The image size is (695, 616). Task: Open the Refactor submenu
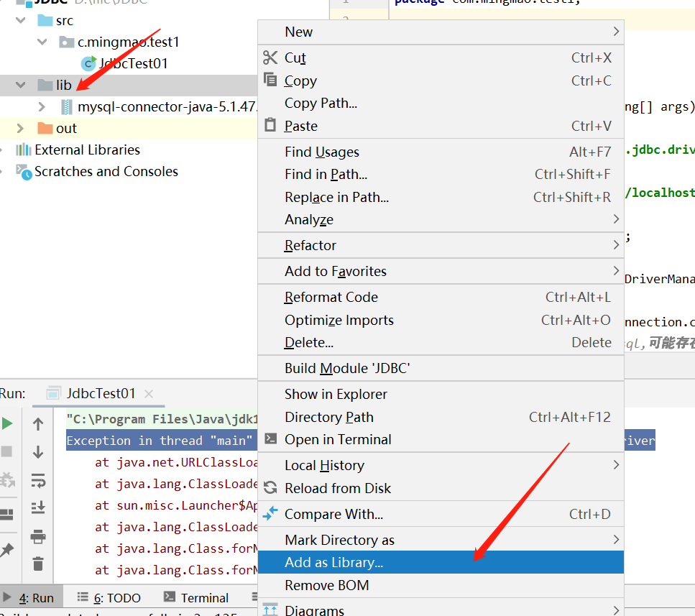pyautogui.click(x=441, y=245)
